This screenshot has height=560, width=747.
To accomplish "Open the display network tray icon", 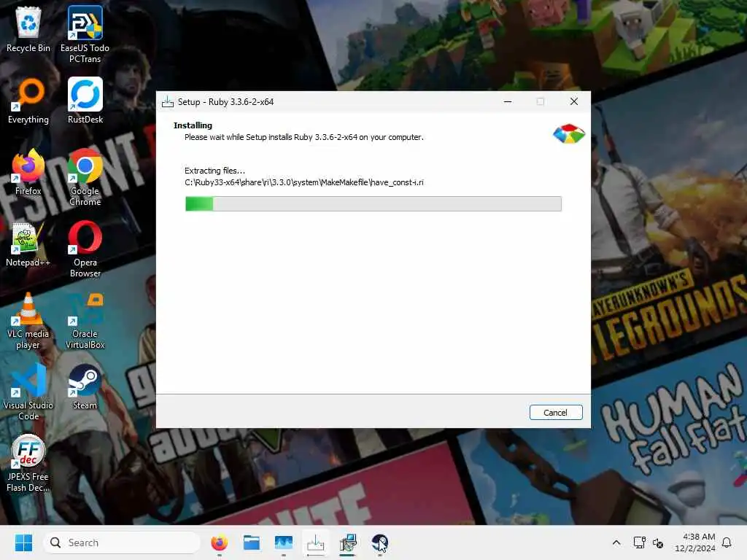I will (639, 542).
